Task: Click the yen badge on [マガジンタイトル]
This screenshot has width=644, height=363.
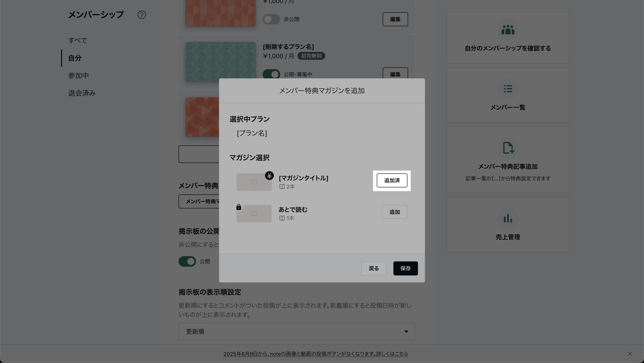Action: [x=269, y=176]
